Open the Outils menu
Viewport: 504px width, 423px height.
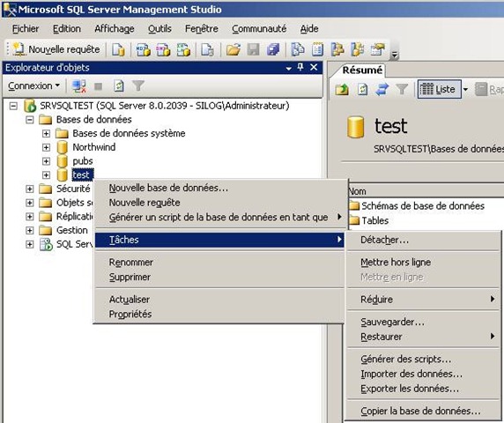(159, 28)
